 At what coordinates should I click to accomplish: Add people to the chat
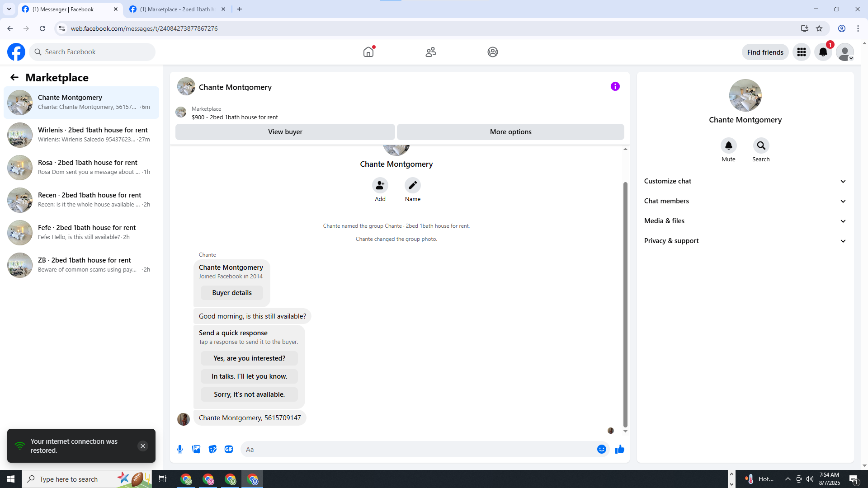point(380,185)
